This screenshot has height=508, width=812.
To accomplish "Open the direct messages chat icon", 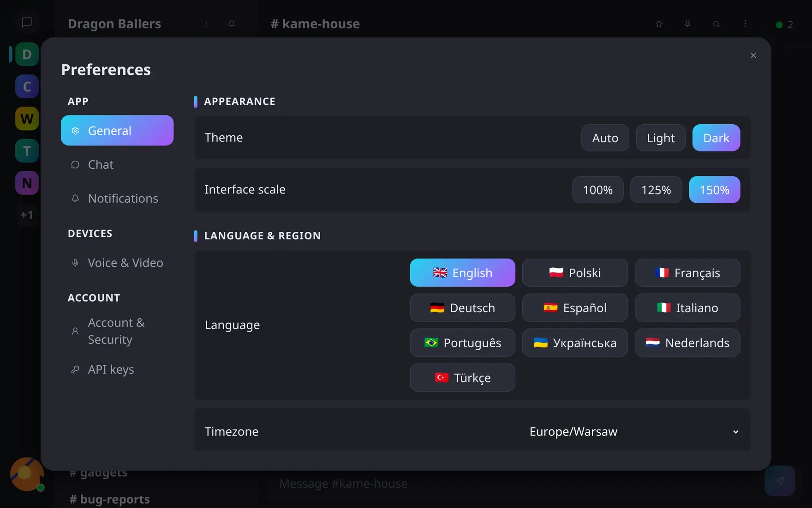I will pos(27,22).
